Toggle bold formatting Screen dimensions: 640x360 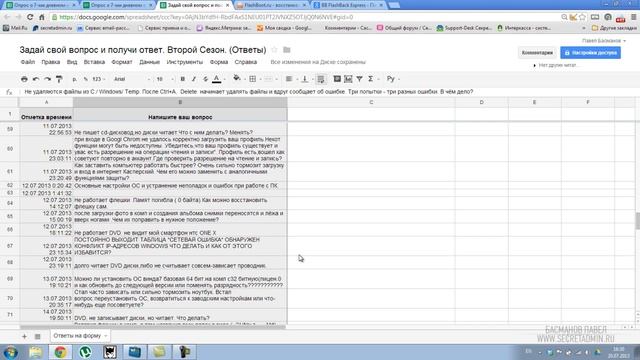(182, 79)
